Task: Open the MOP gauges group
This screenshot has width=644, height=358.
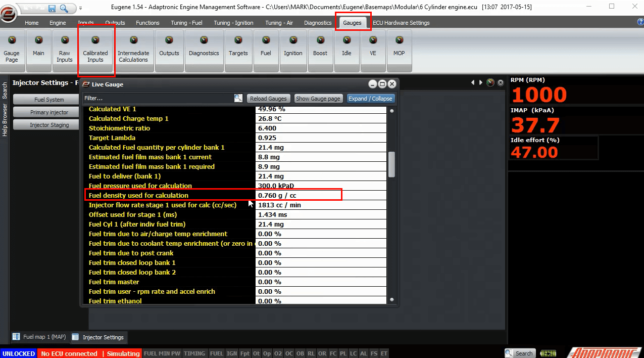Action: [x=399, y=50]
